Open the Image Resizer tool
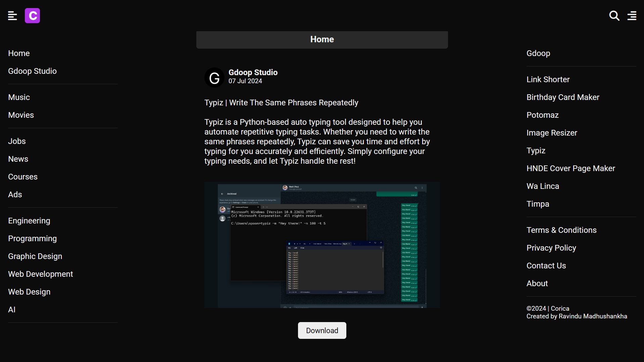 (x=552, y=133)
